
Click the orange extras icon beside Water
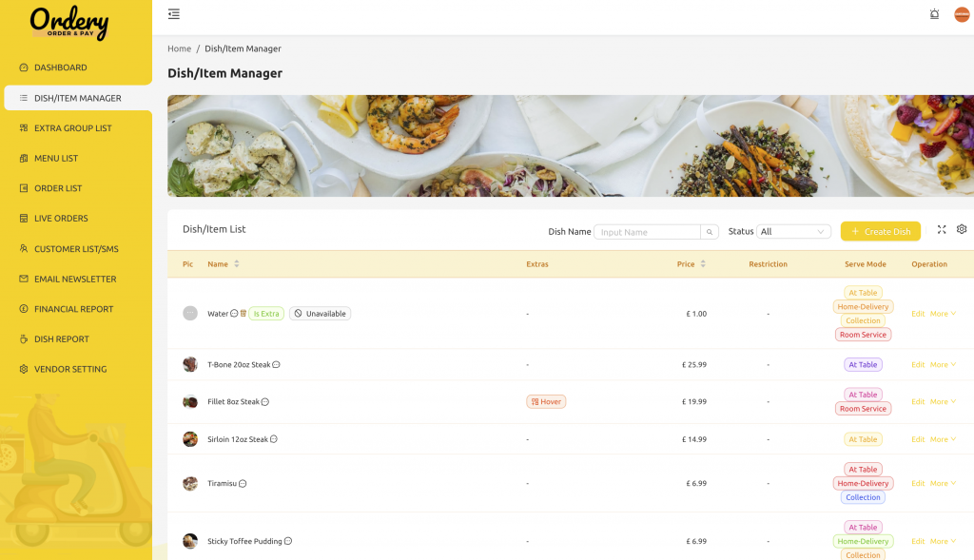[243, 314]
